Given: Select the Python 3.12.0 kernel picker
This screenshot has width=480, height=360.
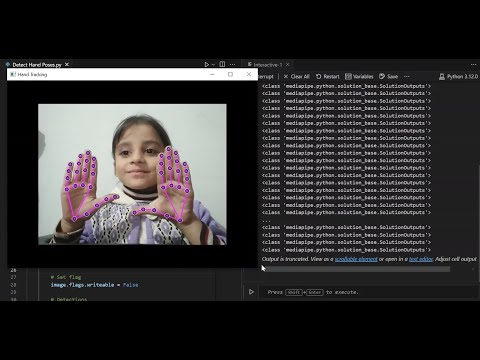Looking at the screenshot, I should pyautogui.click(x=458, y=77).
